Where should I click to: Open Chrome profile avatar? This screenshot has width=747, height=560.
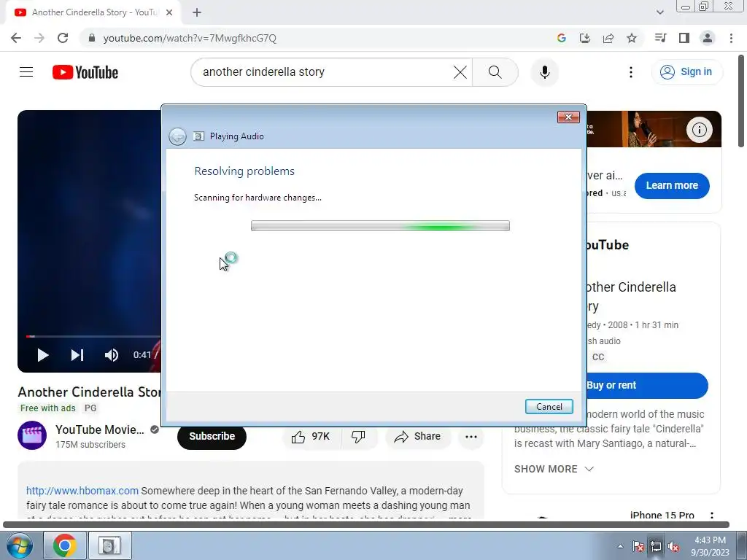pos(708,38)
